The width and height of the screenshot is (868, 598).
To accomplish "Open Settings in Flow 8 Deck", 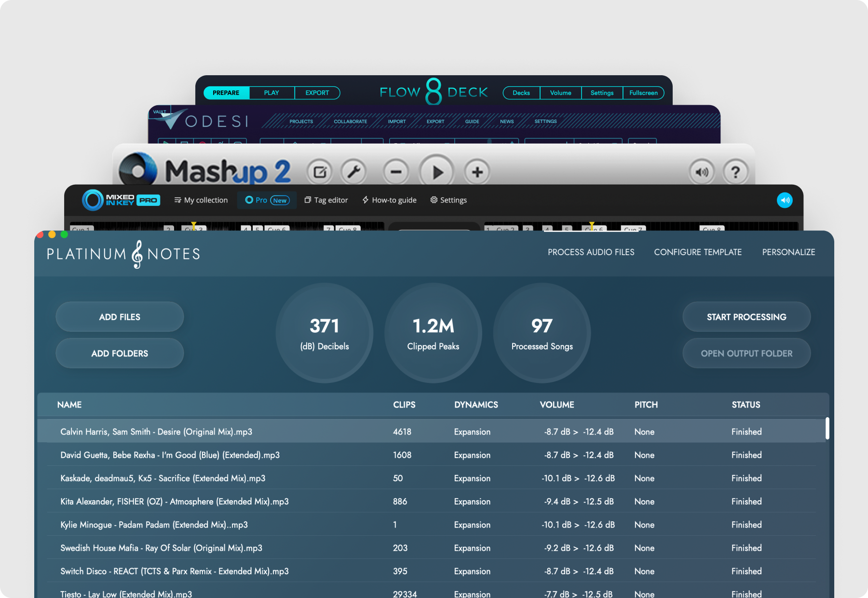I will tap(602, 93).
